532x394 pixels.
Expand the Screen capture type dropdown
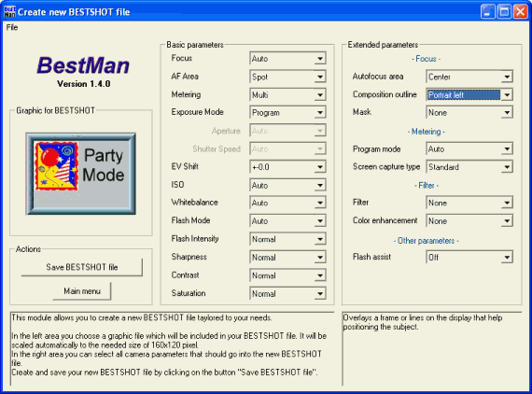pyautogui.click(x=469, y=167)
